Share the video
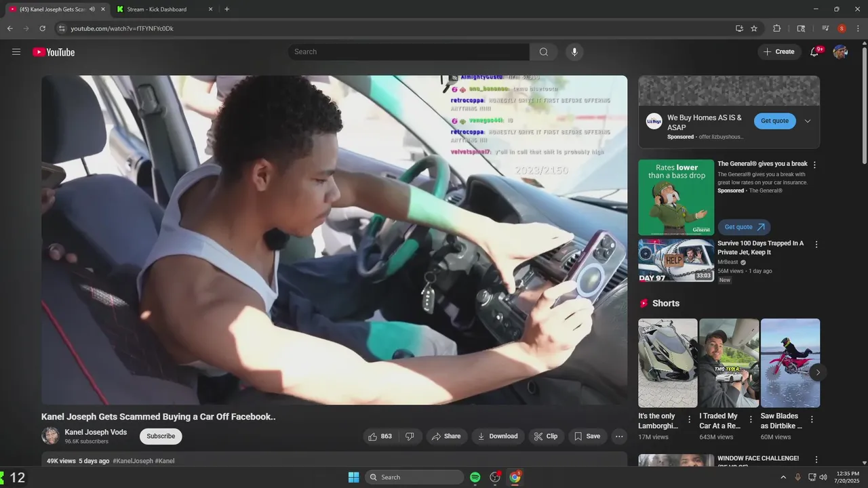This screenshot has height=488, width=868. tap(446, 436)
